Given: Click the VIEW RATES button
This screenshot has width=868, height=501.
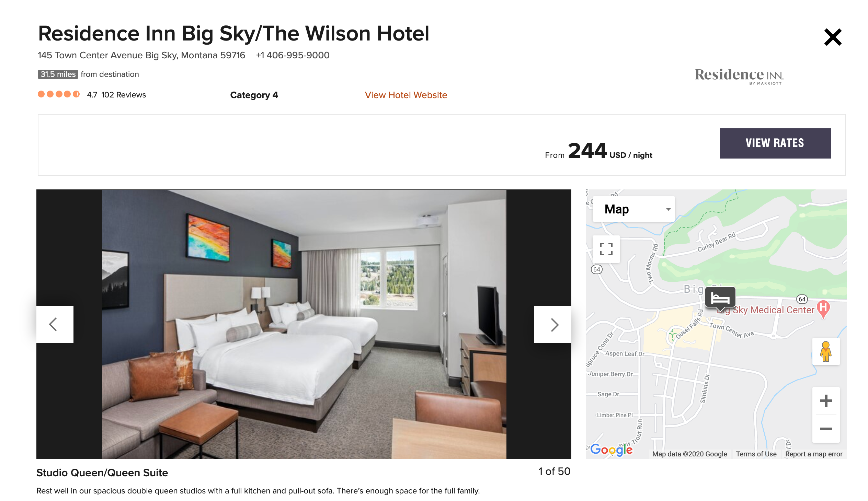Looking at the screenshot, I should coord(774,143).
